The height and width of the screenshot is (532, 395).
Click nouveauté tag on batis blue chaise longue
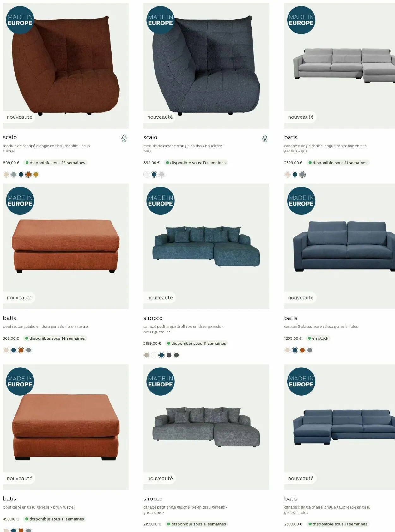(301, 478)
